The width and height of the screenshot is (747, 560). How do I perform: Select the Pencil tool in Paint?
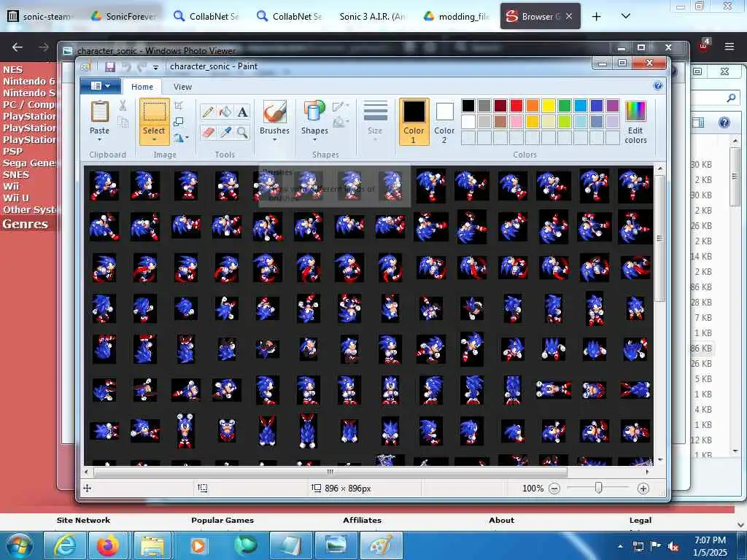208,112
